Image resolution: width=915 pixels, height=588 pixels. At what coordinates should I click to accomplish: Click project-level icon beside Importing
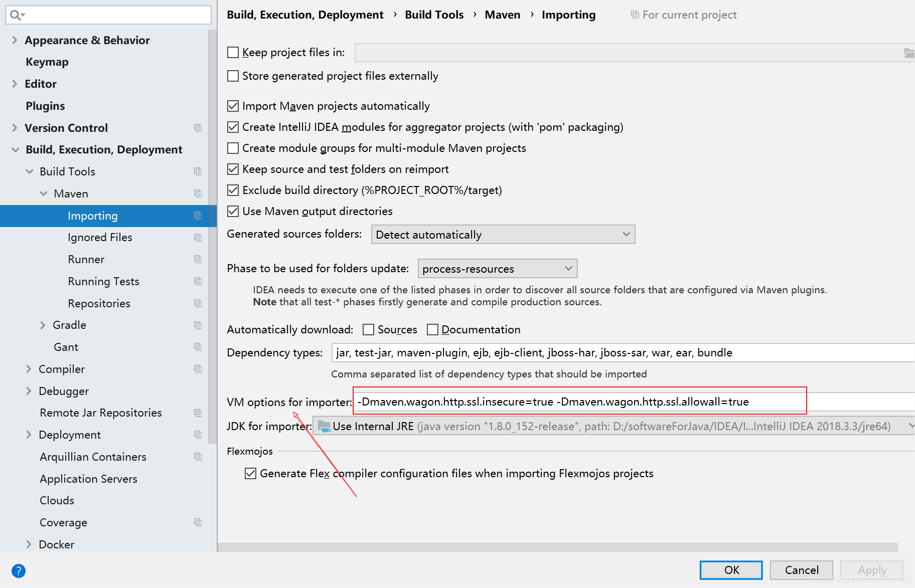[x=198, y=216]
